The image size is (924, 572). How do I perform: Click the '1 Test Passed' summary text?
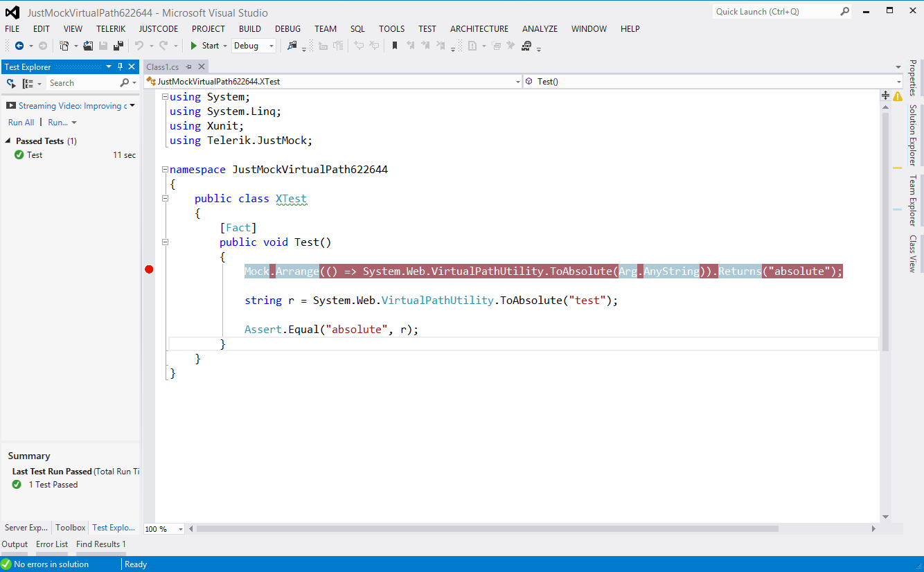(x=53, y=485)
